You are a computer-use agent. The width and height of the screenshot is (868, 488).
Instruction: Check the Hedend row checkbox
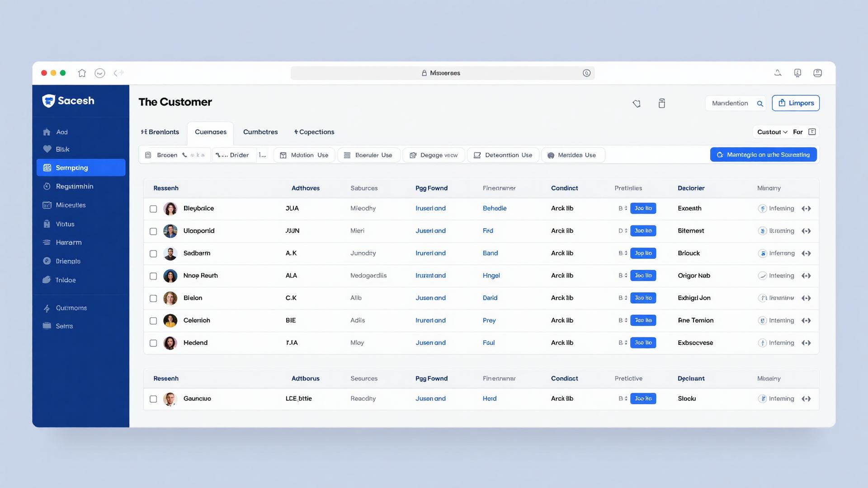click(153, 343)
